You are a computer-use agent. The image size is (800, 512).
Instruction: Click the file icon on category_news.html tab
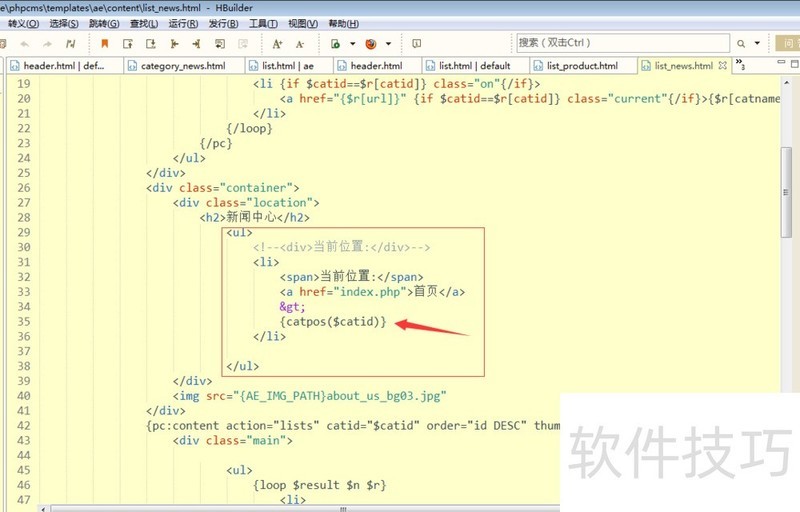pyautogui.click(x=132, y=66)
